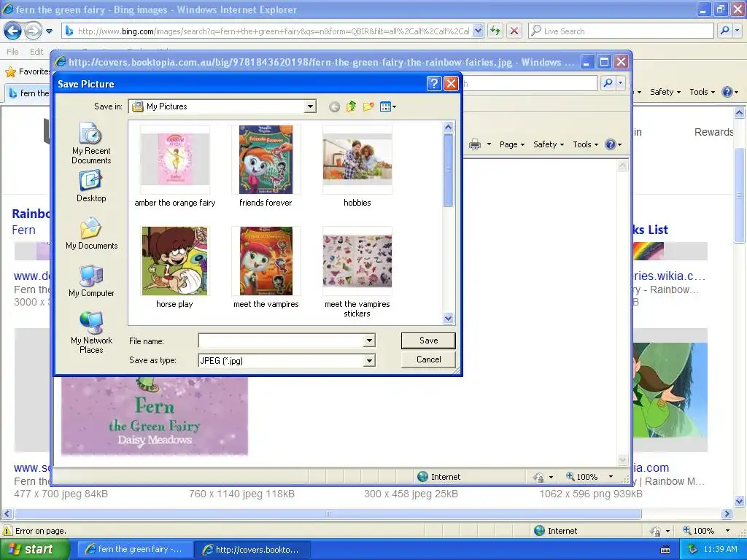Click the print icon in the booktopia window toolbar
The image size is (747, 560).
(x=475, y=144)
